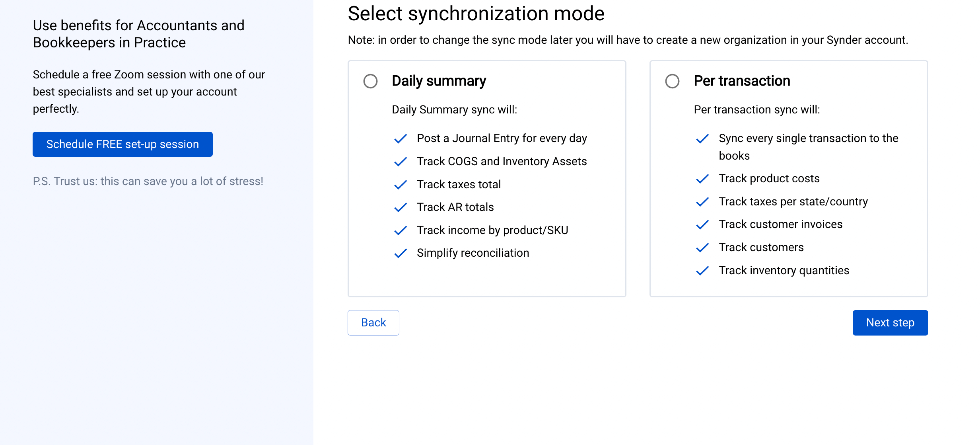Click the checkmark beside Track AR totals
This screenshot has height=445, width=980.
point(401,207)
